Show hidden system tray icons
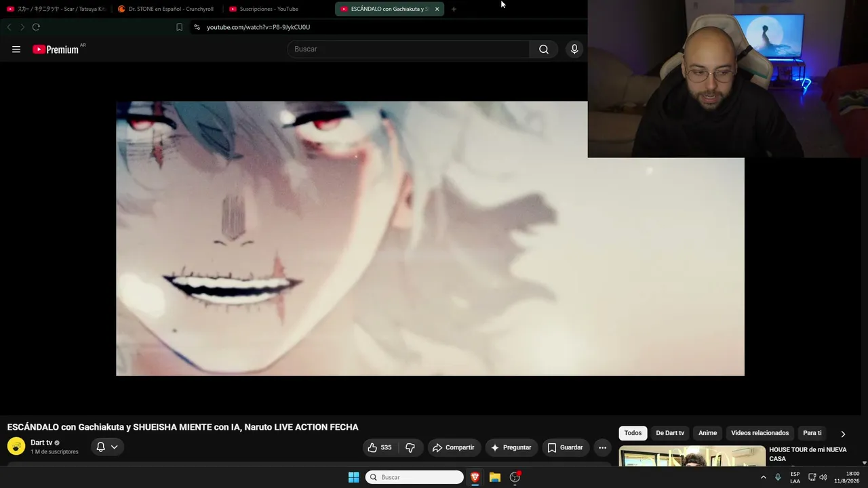 (764, 477)
